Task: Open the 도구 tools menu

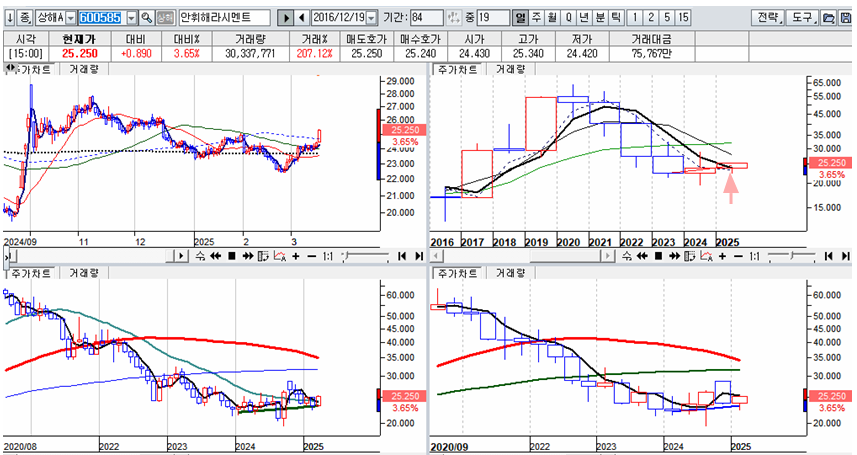Action: (803, 18)
